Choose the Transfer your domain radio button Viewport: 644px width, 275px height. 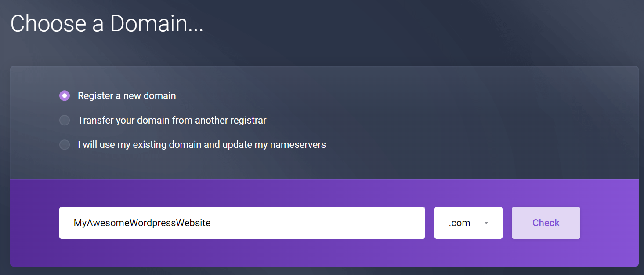click(65, 120)
